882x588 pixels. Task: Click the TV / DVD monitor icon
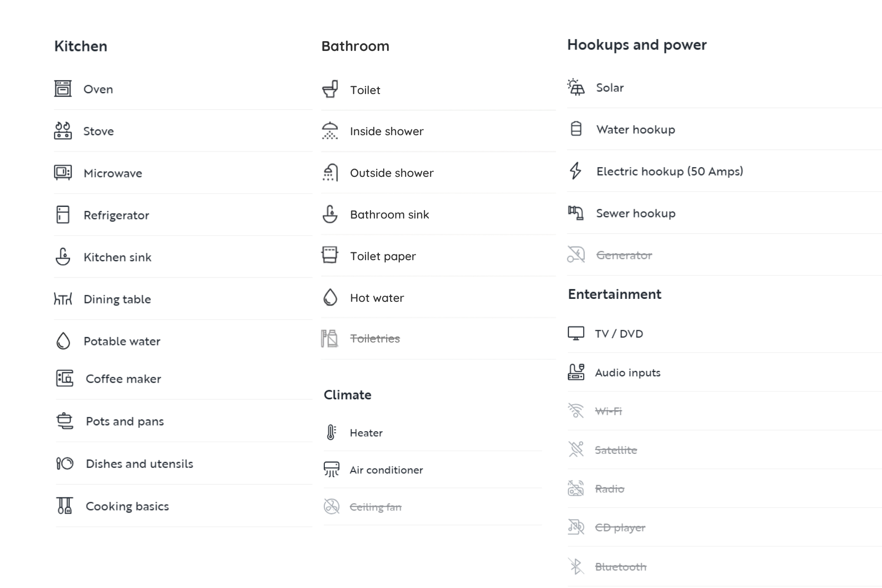coord(576,333)
